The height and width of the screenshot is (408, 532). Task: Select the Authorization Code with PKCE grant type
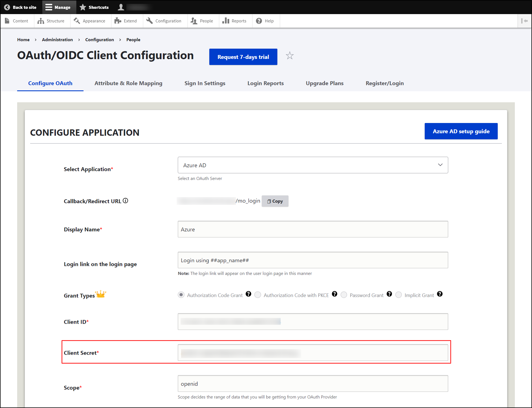point(257,295)
